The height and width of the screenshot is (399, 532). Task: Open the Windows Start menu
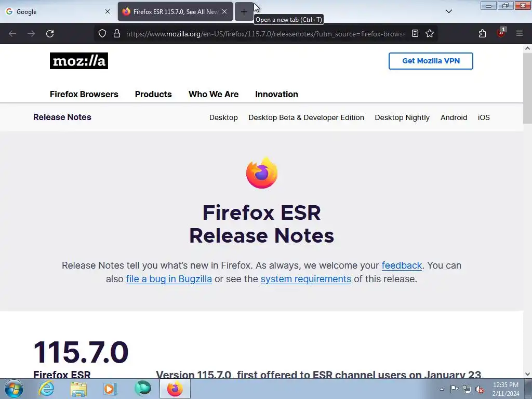coord(14,389)
